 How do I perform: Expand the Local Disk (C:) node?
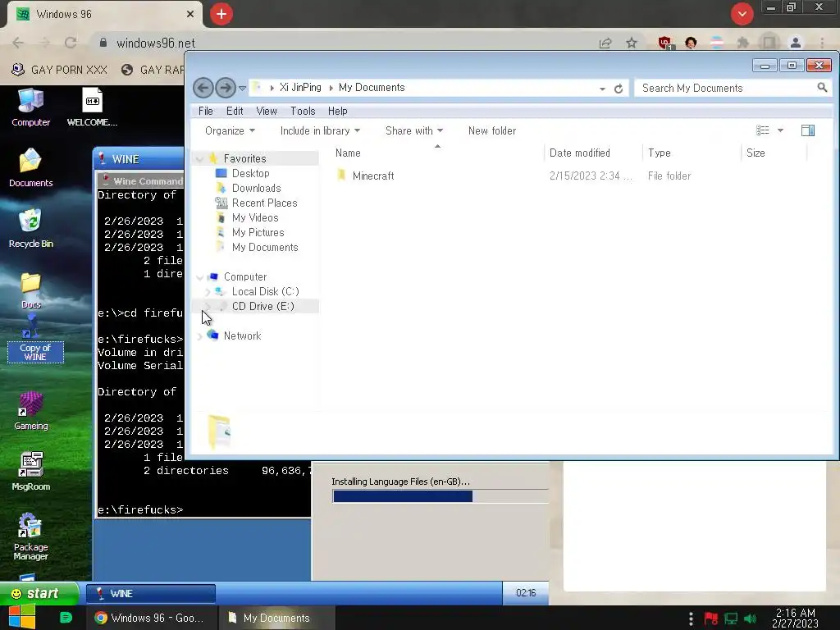(x=208, y=292)
